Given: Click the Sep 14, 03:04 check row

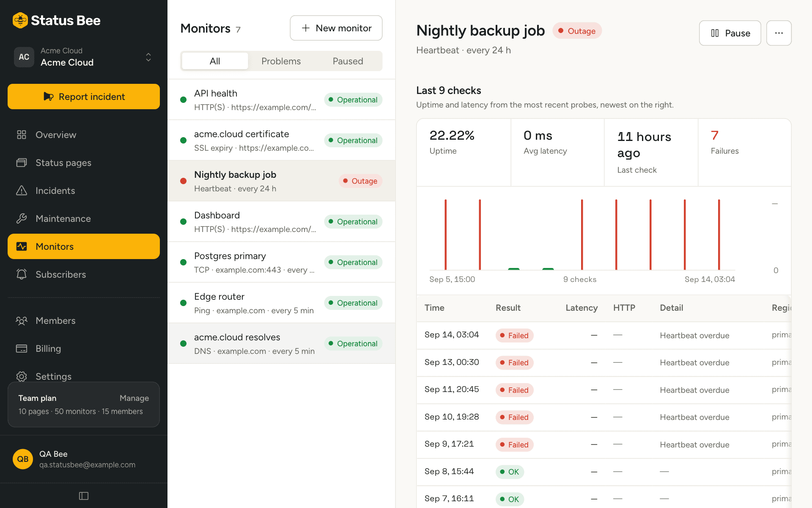Looking at the screenshot, I should (x=604, y=335).
